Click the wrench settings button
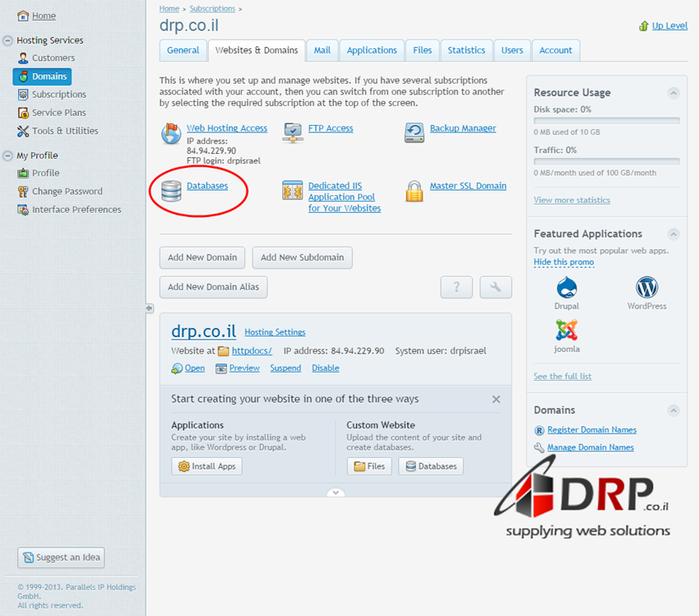 (495, 287)
